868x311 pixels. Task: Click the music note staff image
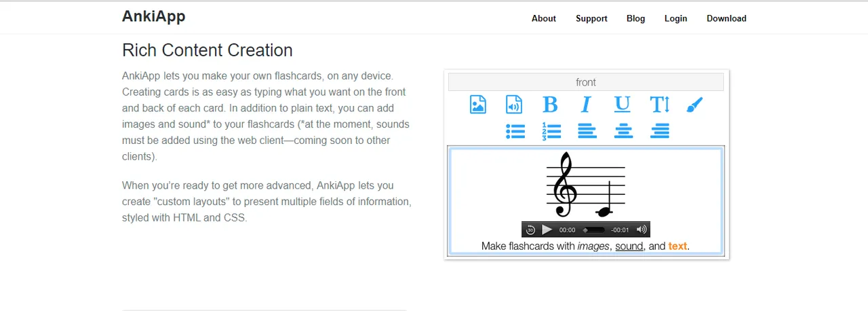tap(586, 185)
